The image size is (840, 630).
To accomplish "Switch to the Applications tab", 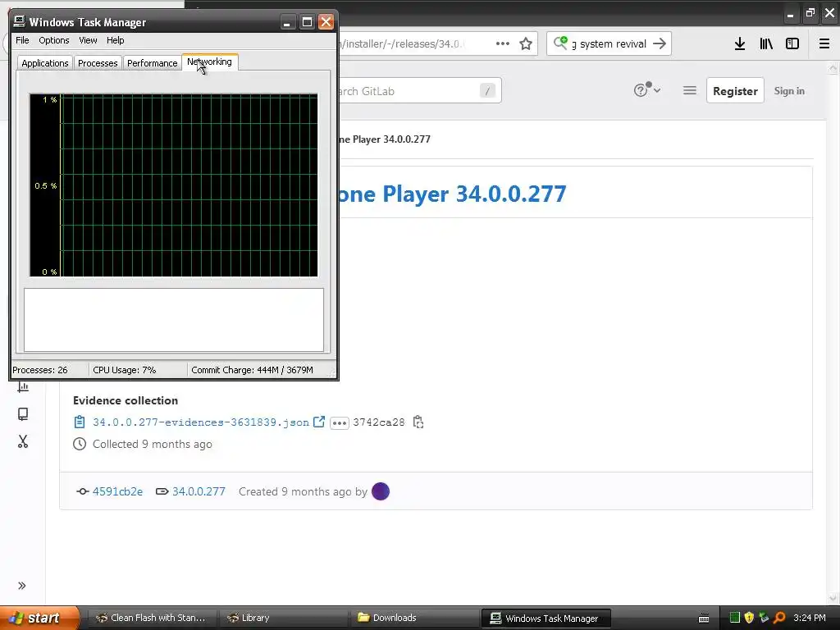I will (45, 62).
